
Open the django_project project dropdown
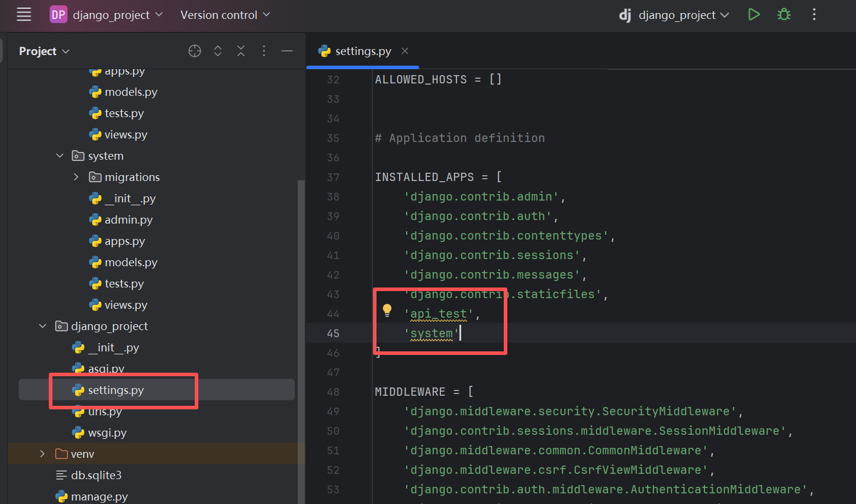(x=117, y=15)
